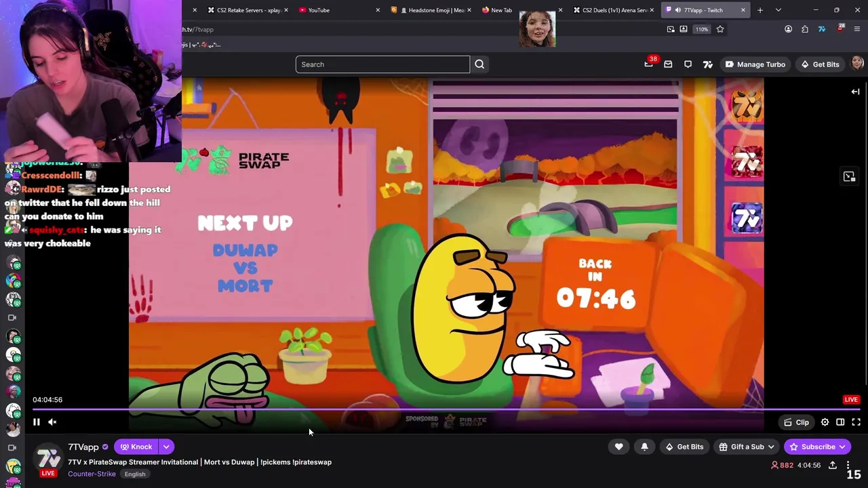Open the 7TVapp channel avatar
Image resolution: width=868 pixels, height=488 pixels.
(48, 458)
